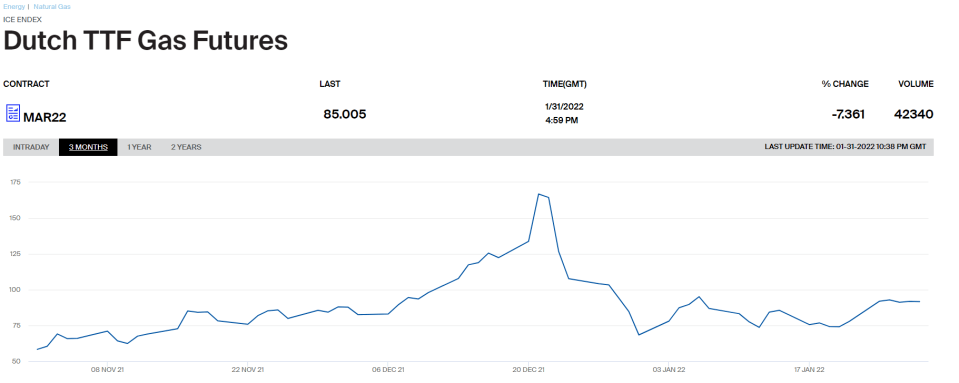Click the VOLUME column header
The width and height of the screenshot is (959, 383).
(916, 84)
